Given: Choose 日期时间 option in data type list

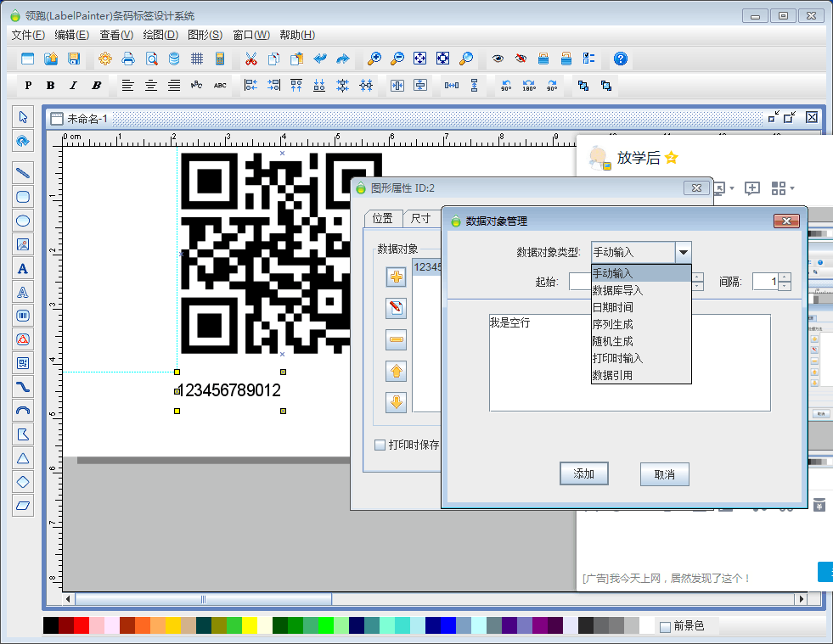Looking at the screenshot, I should 641,307.
